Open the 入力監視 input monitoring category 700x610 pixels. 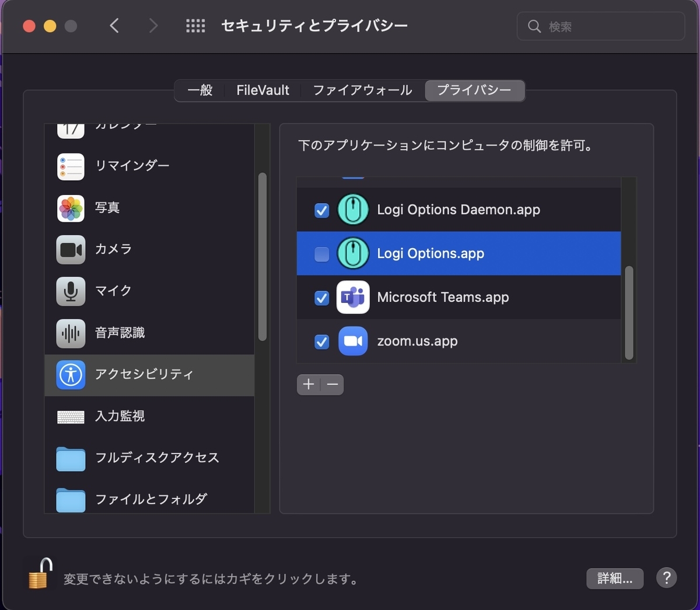click(x=70, y=417)
